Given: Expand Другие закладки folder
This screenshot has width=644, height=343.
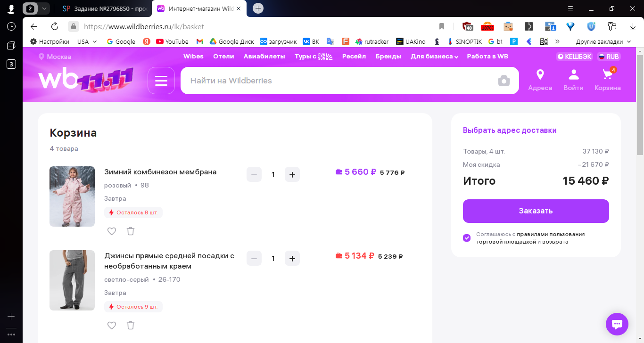Looking at the screenshot, I should [603, 41].
